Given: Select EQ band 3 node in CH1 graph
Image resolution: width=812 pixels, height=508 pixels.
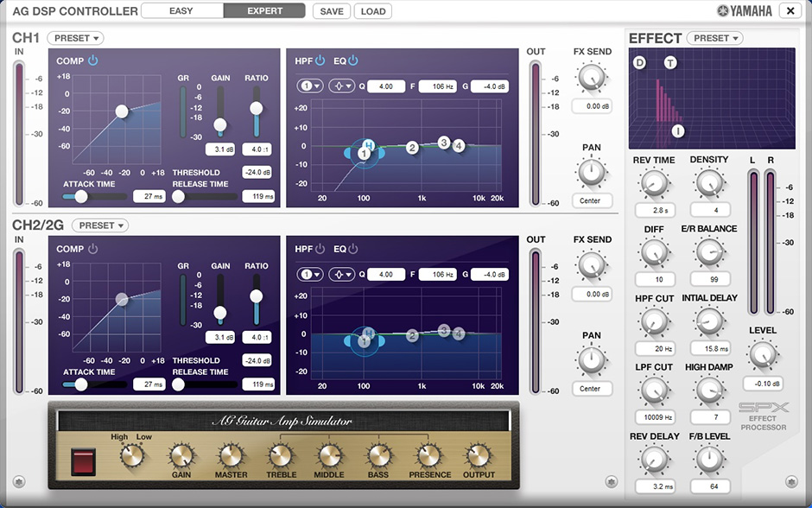Looking at the screenshot, I should [x=444, y=143].
